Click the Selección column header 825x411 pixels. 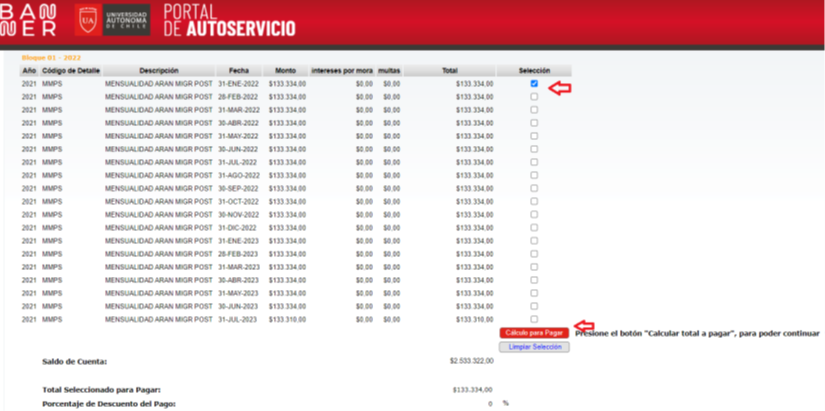pyautogui.click(x=534, y=71)
